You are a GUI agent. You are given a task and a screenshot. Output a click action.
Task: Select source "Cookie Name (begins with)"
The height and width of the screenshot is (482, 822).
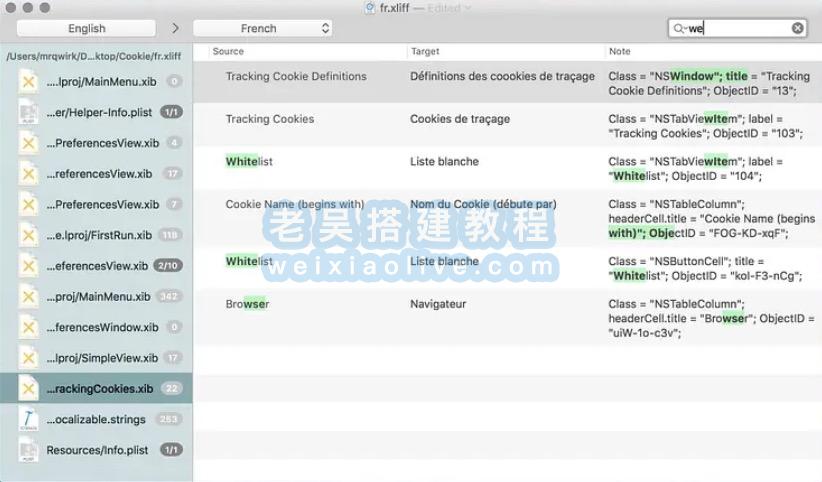[295, 205]
